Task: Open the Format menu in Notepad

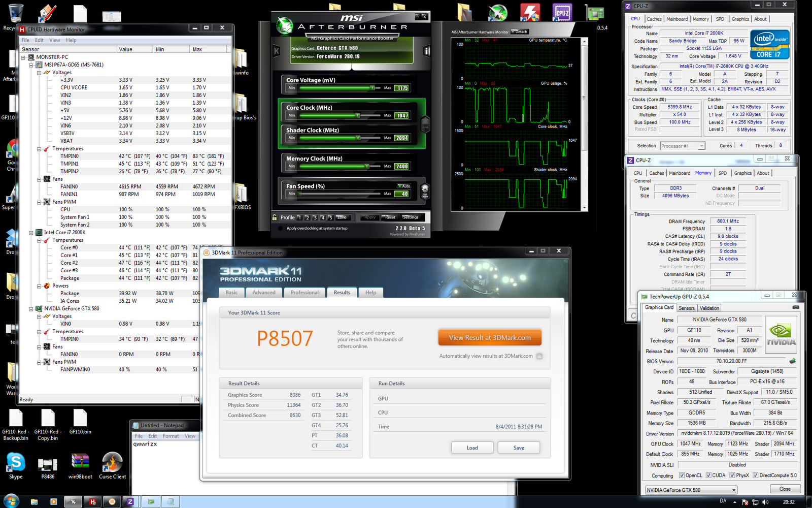Action: (x=171, y=436)
